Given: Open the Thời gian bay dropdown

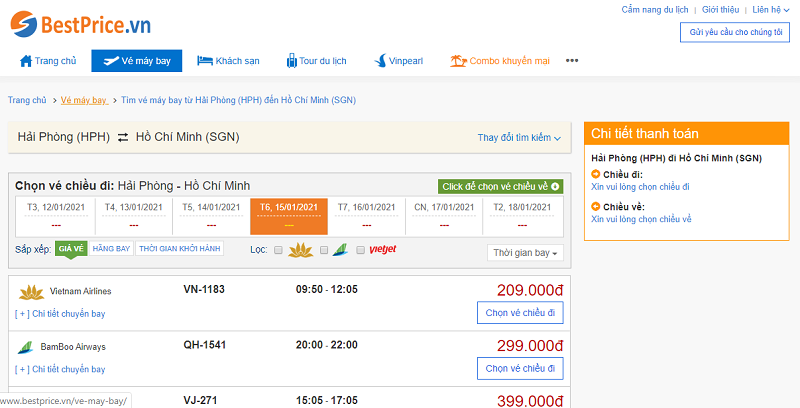Looking at the screenshot, I should [525, 253].
